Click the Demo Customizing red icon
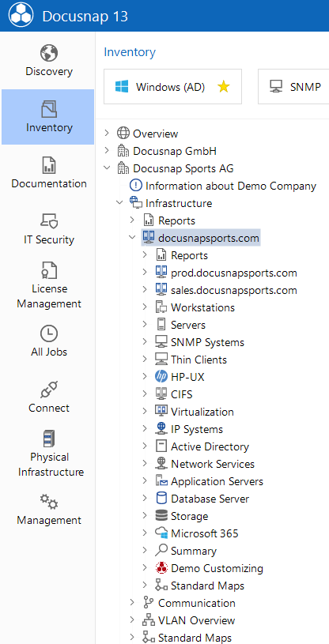 (161, 567)
